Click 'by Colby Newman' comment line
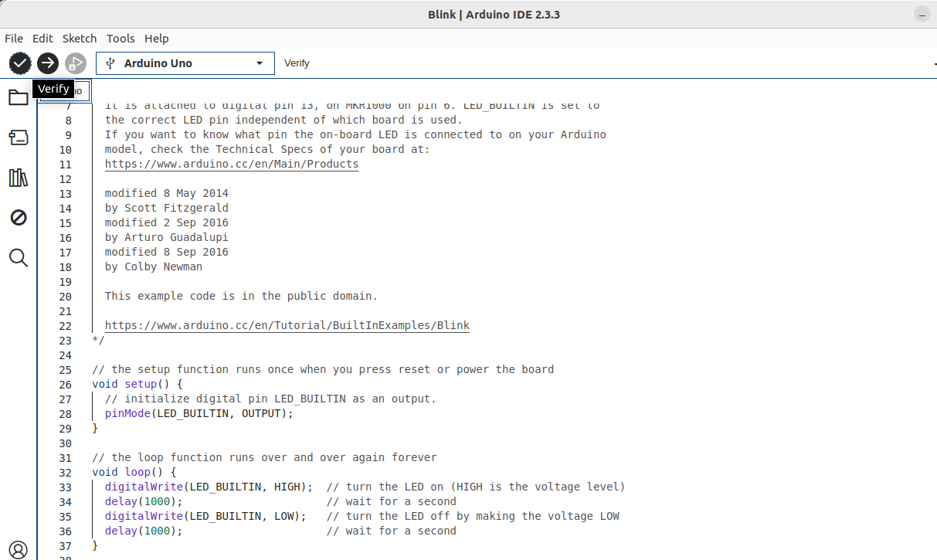Viewport: 937px width, 560px height. pyautogui.click(x=154, y=266)
